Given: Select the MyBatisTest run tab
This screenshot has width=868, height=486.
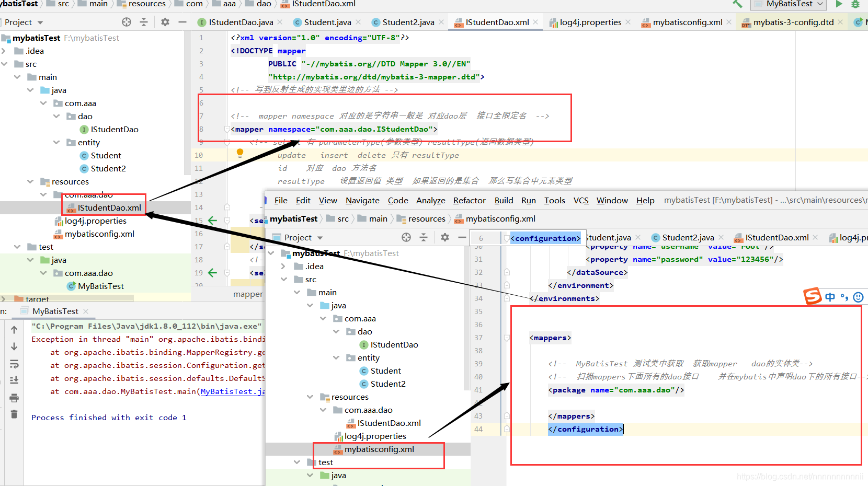Looking at the screenshot, I should point(55,311).
